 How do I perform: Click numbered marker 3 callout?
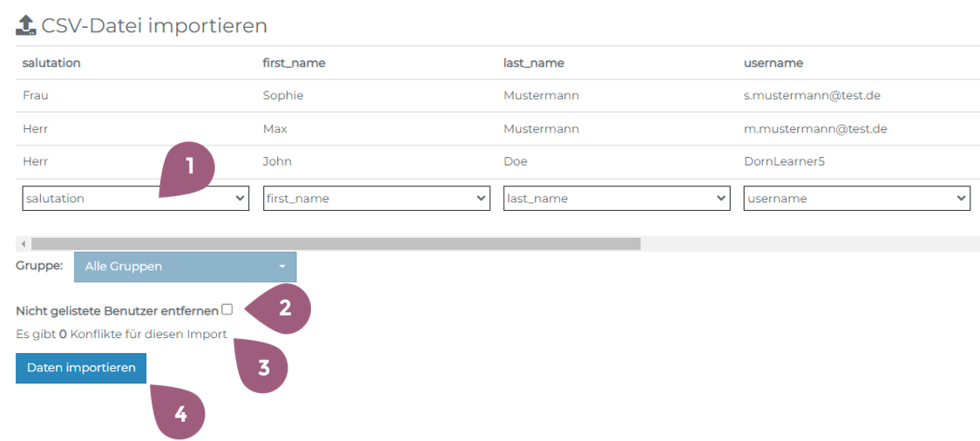(x=262, y=366)
